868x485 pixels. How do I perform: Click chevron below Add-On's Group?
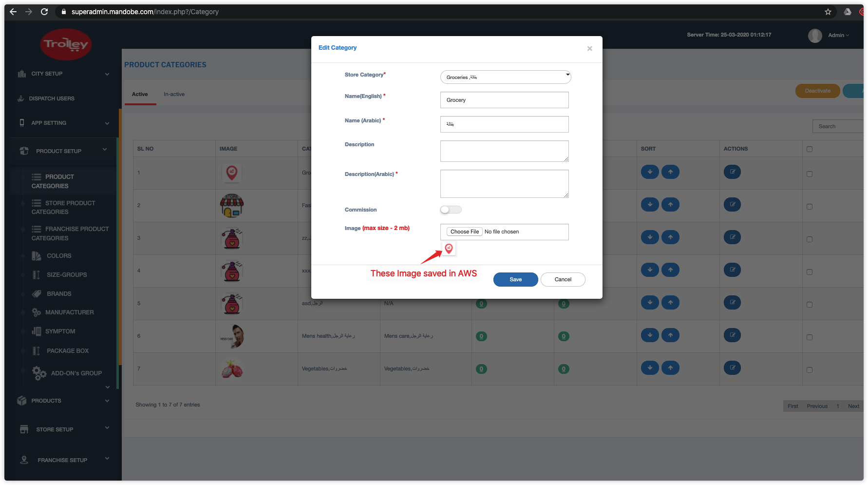click(x=108, y=388)
